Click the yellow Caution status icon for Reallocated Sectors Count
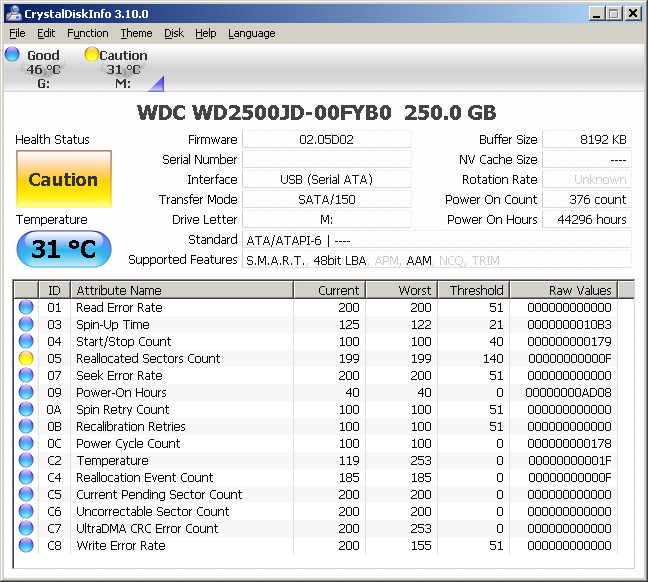 (x=26, y=358)
